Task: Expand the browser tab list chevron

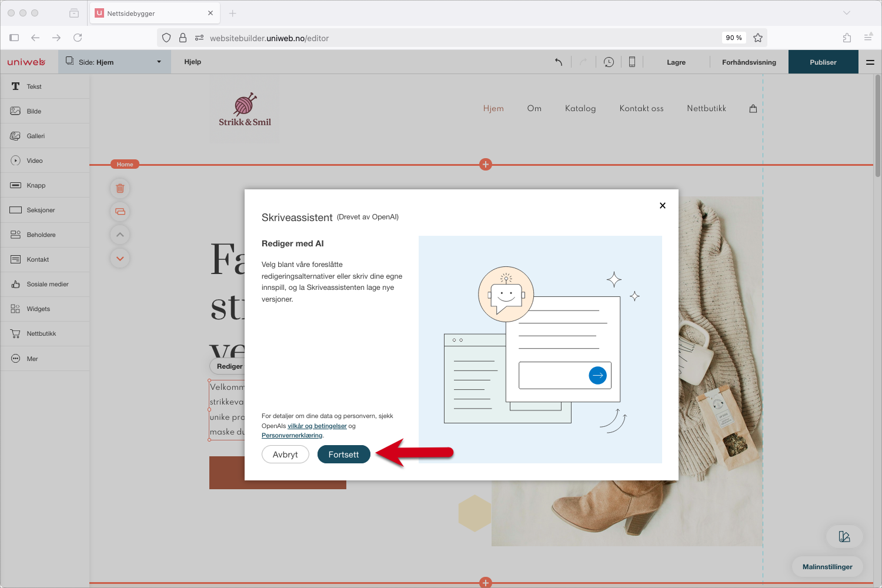Action: pos(847,13)
